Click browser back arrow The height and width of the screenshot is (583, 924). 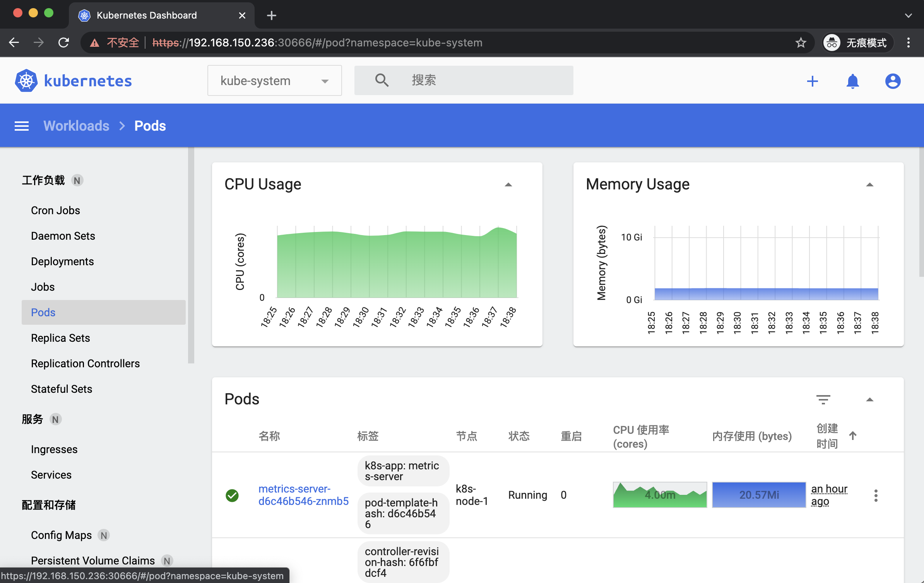click(x=14, y=43)
